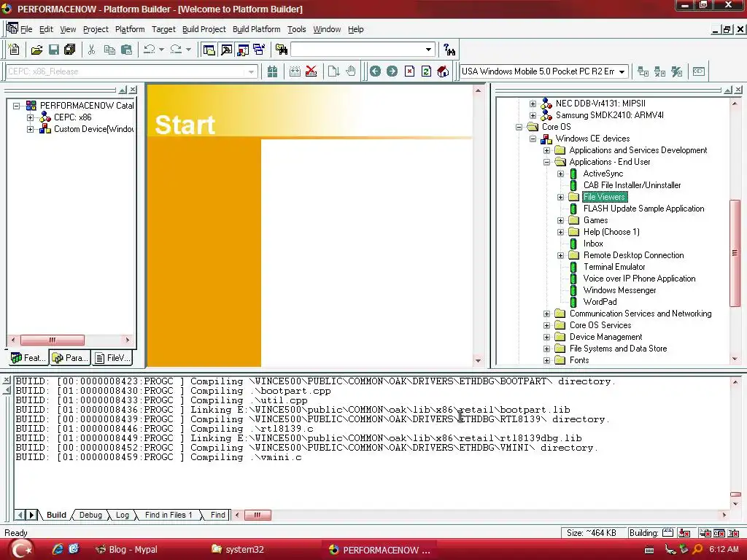Collapse the Core OS catalog folder
Image resolution: width=747 pixels, height=560 pixels.
pyautogui.click(x=519, y=127)
